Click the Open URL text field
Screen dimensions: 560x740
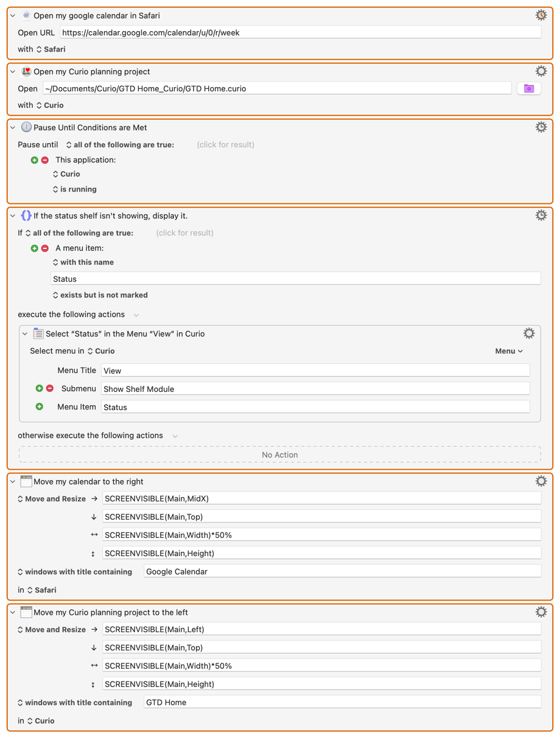pos(300,33)
